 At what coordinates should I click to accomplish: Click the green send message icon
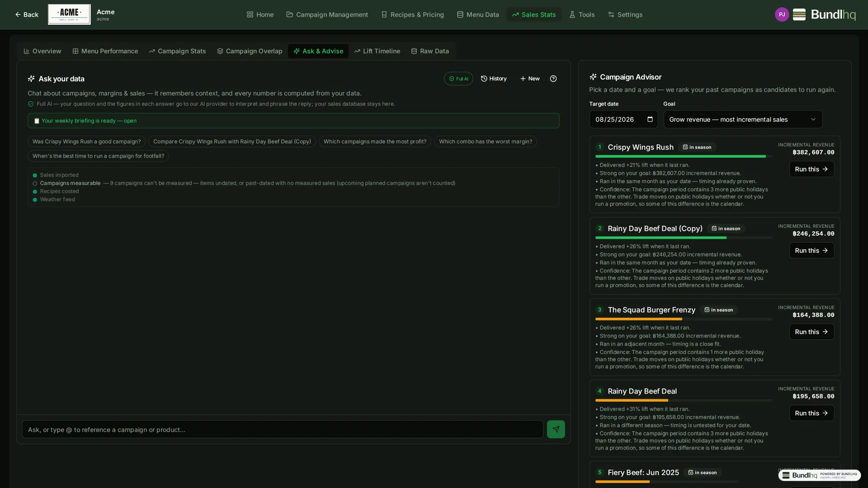point(556,429)
